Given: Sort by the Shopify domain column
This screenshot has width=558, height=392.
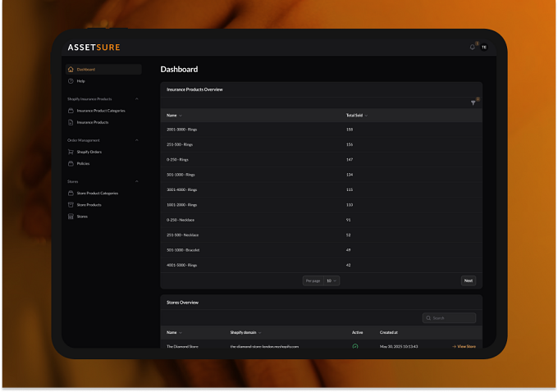Looking at the screenshot, I should 245,333.
